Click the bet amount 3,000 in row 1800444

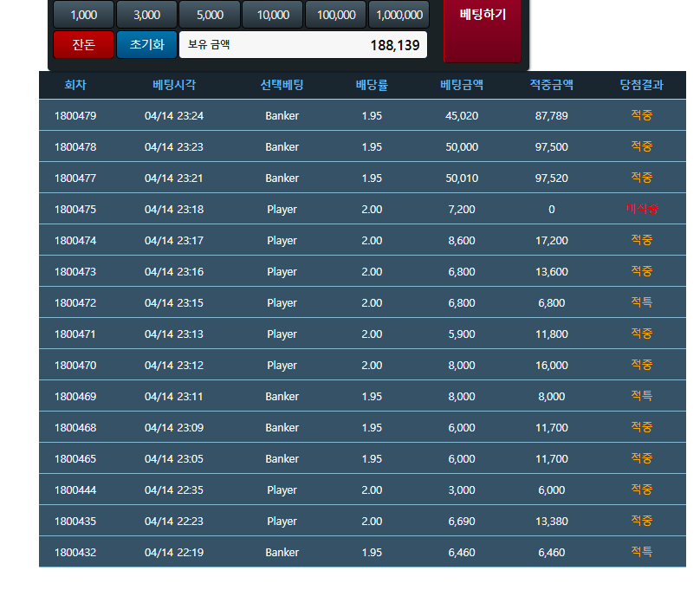click(462, 490)
